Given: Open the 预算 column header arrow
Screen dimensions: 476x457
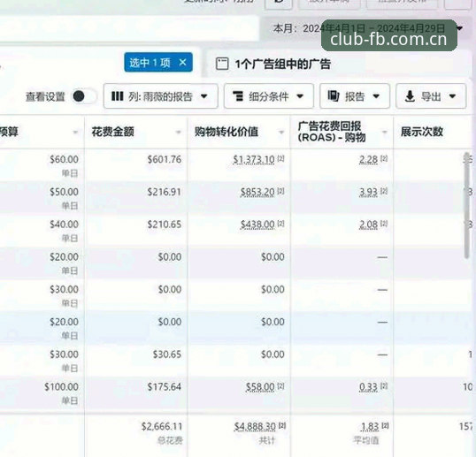Looking at the screenshot, I should tap(75, 133).
